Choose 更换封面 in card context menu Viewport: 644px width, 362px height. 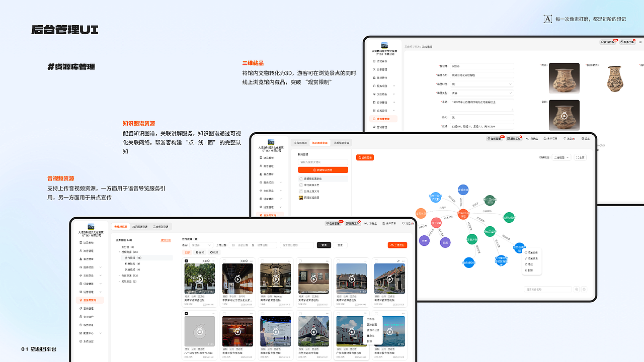[372, 325]
